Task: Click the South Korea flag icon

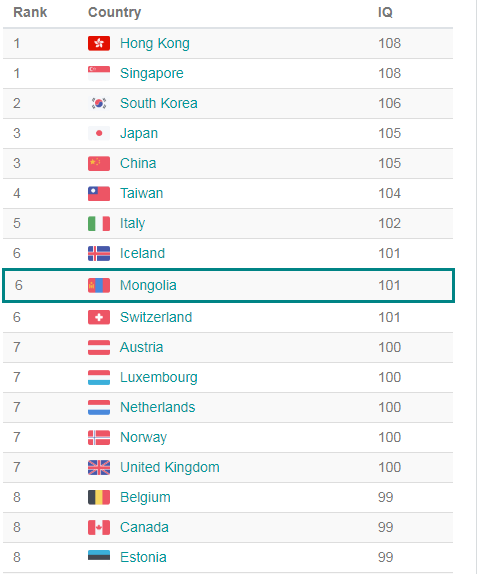Action: (x=99, y=104)
